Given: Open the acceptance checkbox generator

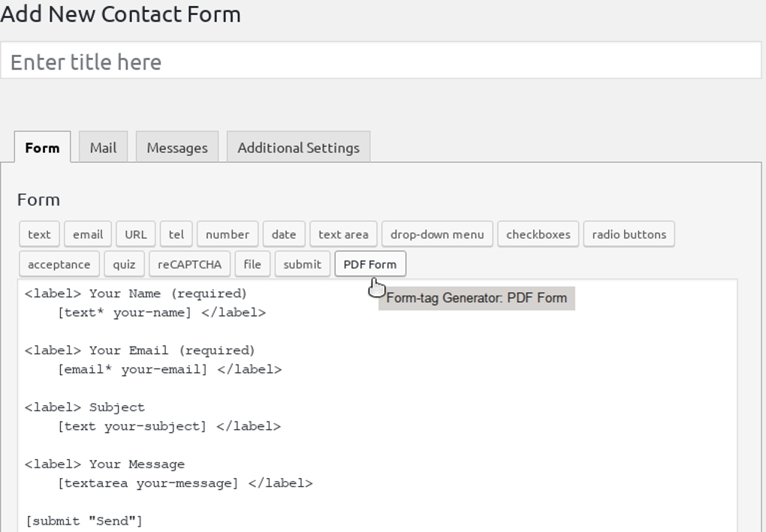Looking at the screenshot, I should 59,263.
